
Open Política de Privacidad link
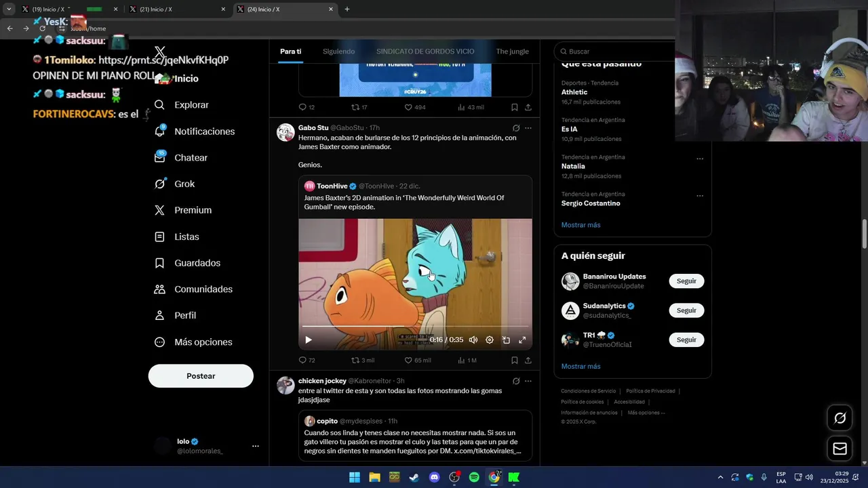click(650, 391)
